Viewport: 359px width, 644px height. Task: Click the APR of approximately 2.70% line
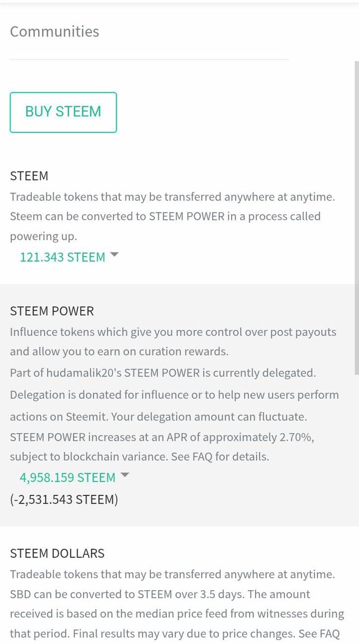click(x=162, y=437)
